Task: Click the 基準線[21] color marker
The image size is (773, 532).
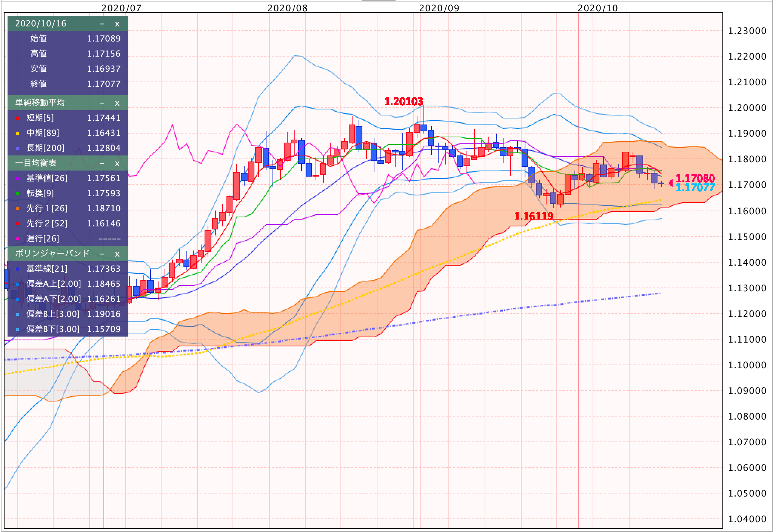Action: [17, 269]
